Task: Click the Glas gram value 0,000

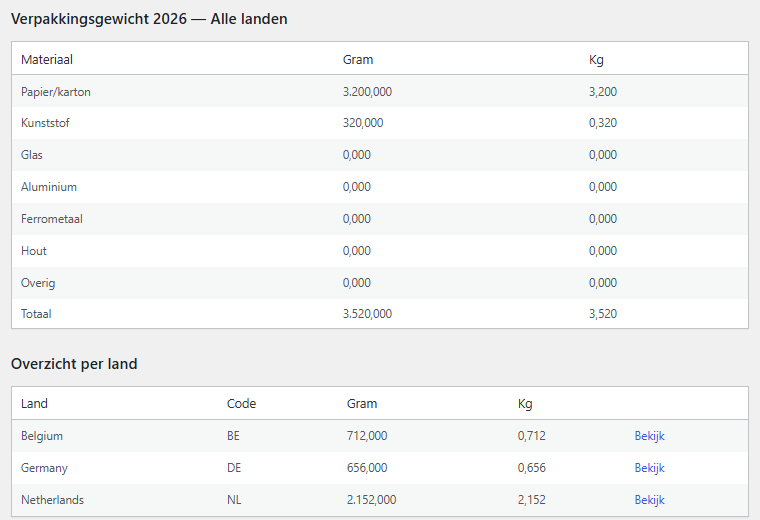Action: (356, 155)
